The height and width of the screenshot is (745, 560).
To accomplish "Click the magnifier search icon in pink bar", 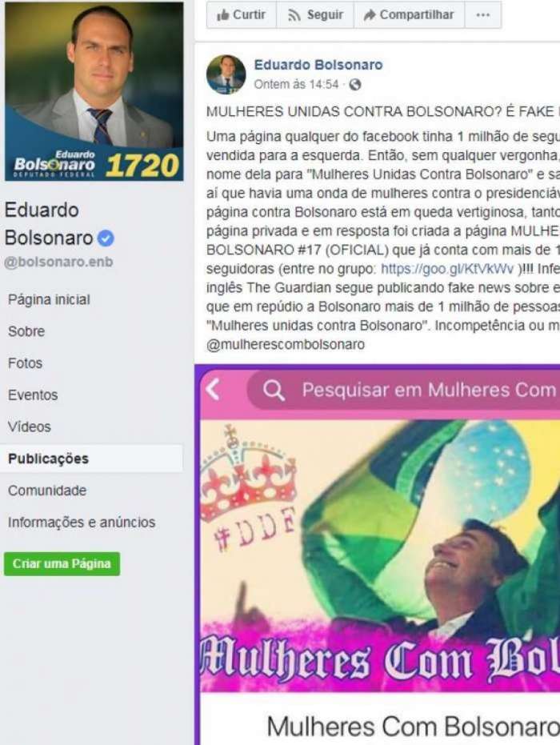I will point(274,391).
